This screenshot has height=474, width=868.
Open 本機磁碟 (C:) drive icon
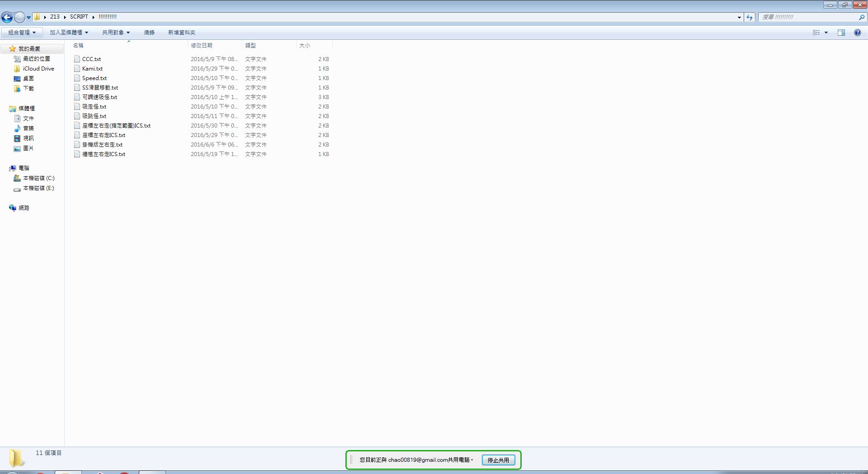[17, 178]
